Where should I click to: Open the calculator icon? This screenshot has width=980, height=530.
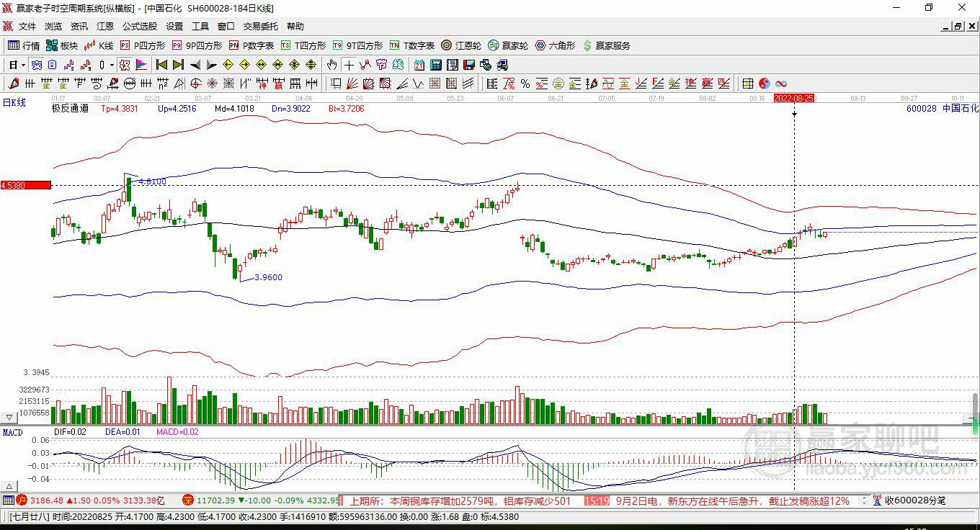point(435,65)
